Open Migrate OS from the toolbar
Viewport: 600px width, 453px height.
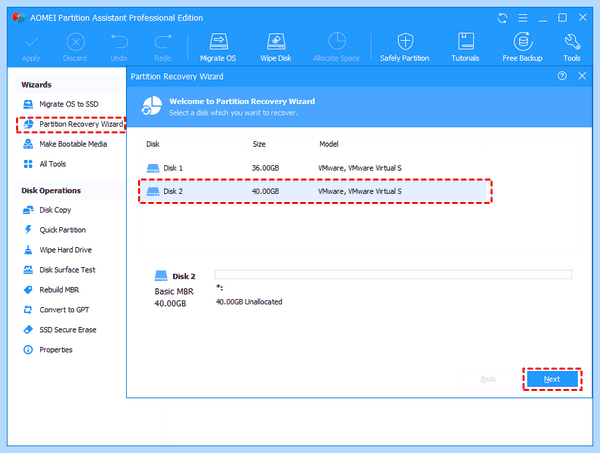point(218,48)
